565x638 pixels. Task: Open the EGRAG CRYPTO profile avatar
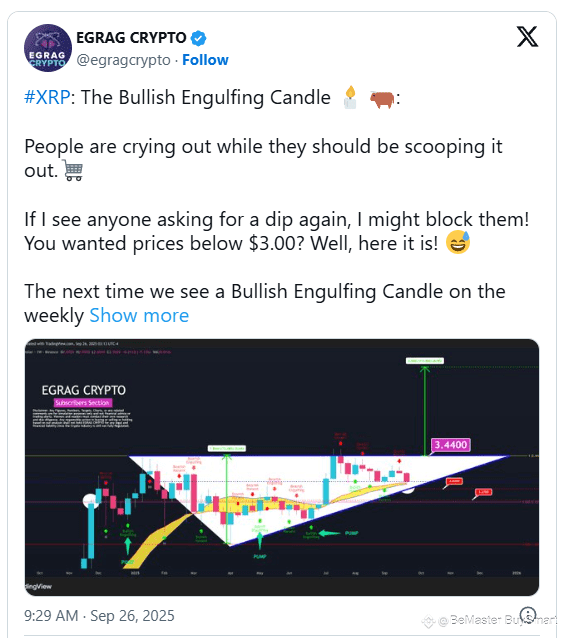(x=48, y=48)
